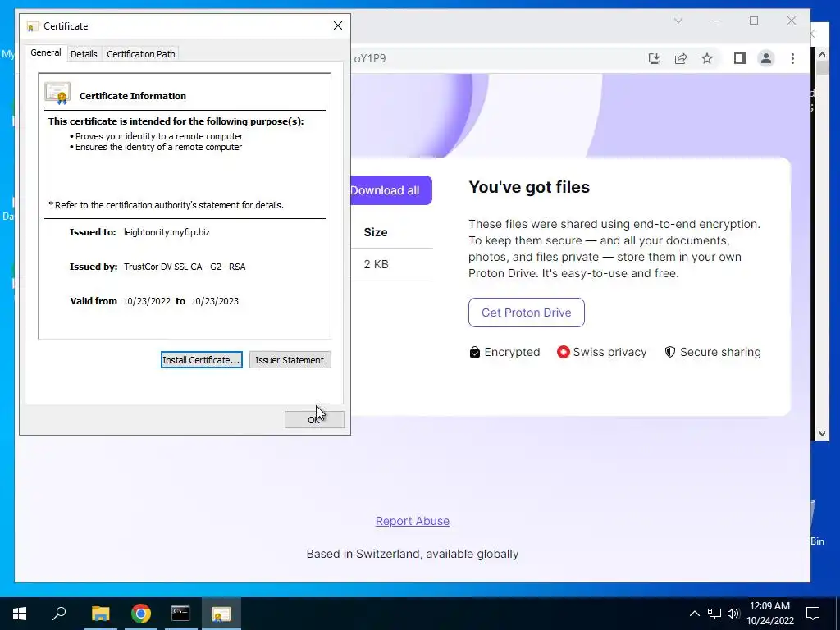
Task: Switch to Chrome in the taskbar
Action: 140,614
